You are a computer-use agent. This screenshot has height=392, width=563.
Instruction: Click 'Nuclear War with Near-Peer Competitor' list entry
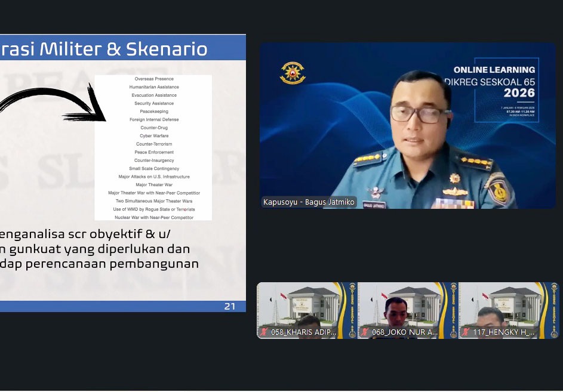[154, 218]
